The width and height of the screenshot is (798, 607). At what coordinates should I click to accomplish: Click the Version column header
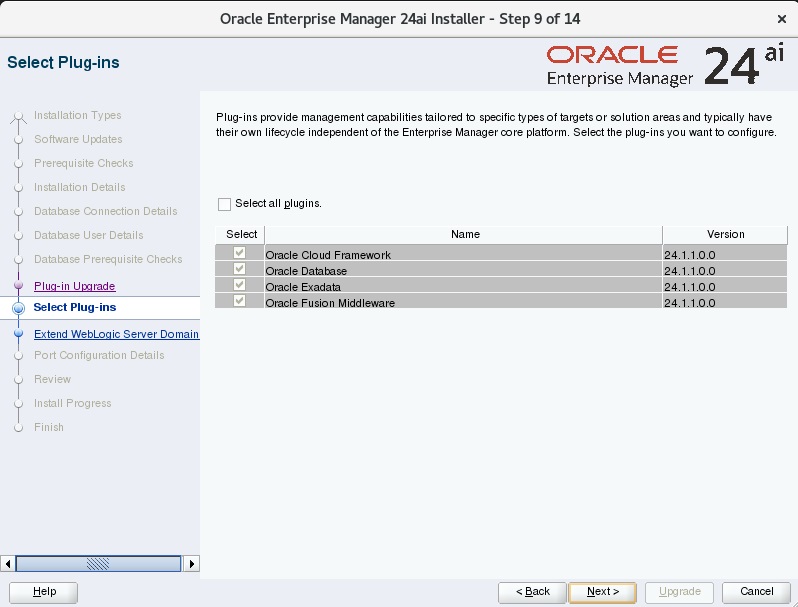coord(725,235)
